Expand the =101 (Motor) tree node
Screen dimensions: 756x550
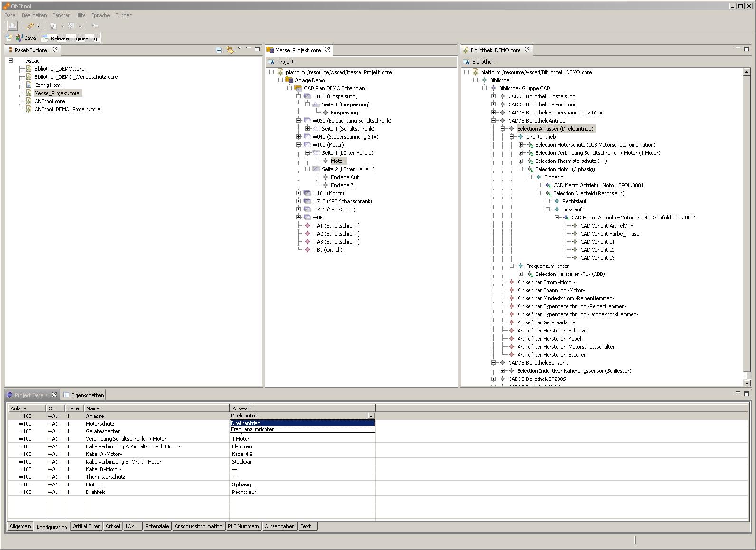[x=299, y=193]
